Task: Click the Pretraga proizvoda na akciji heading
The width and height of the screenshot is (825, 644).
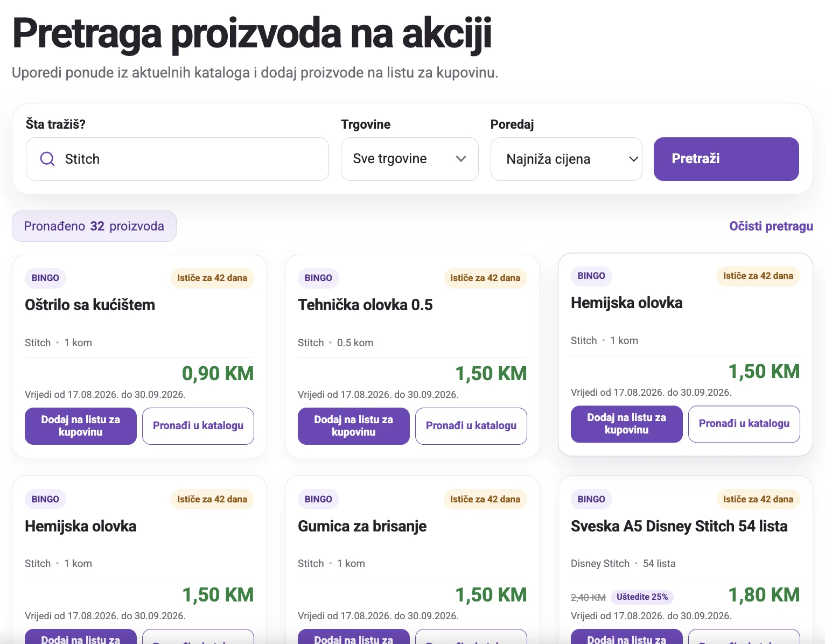Action: pyautogui.click(x=252, y=33)
